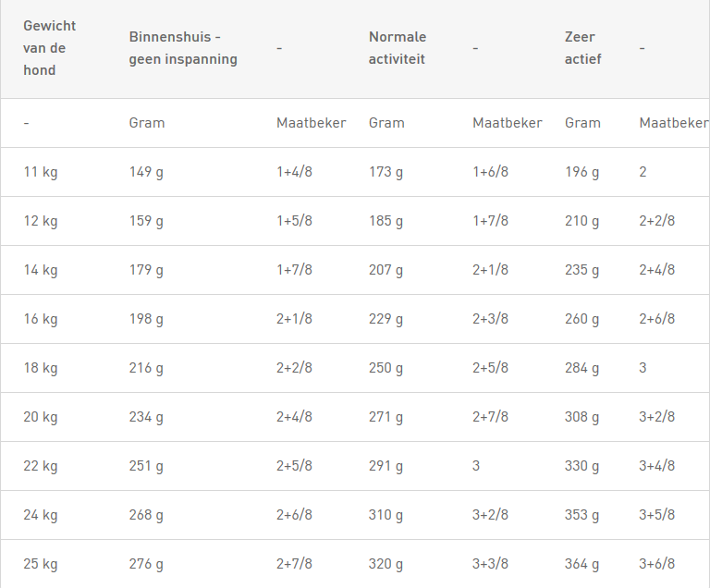Select the 'Zeer actief' column header

pos(582,48)
